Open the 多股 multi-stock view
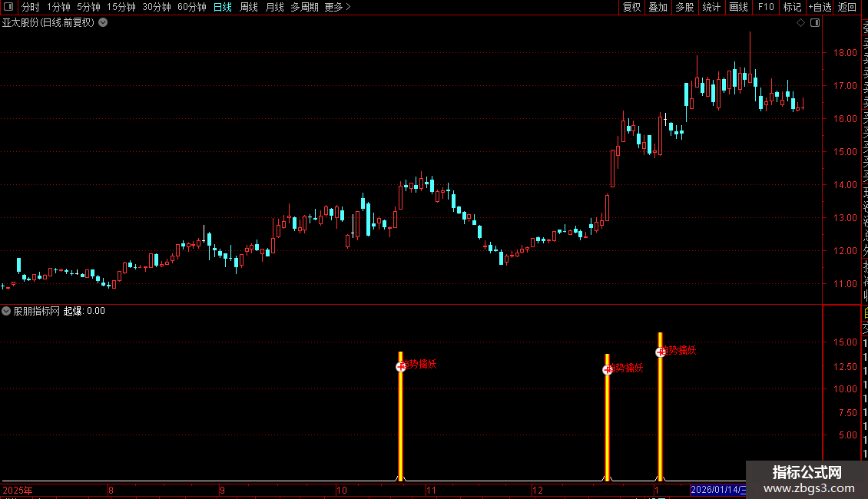Viewport: 868px width, 499px height. (684, 7)
